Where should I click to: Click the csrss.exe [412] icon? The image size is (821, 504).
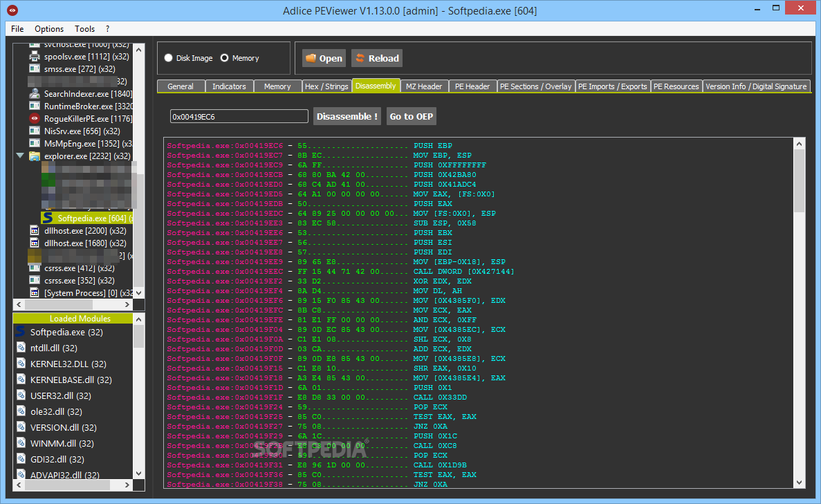tap(35, 268)
